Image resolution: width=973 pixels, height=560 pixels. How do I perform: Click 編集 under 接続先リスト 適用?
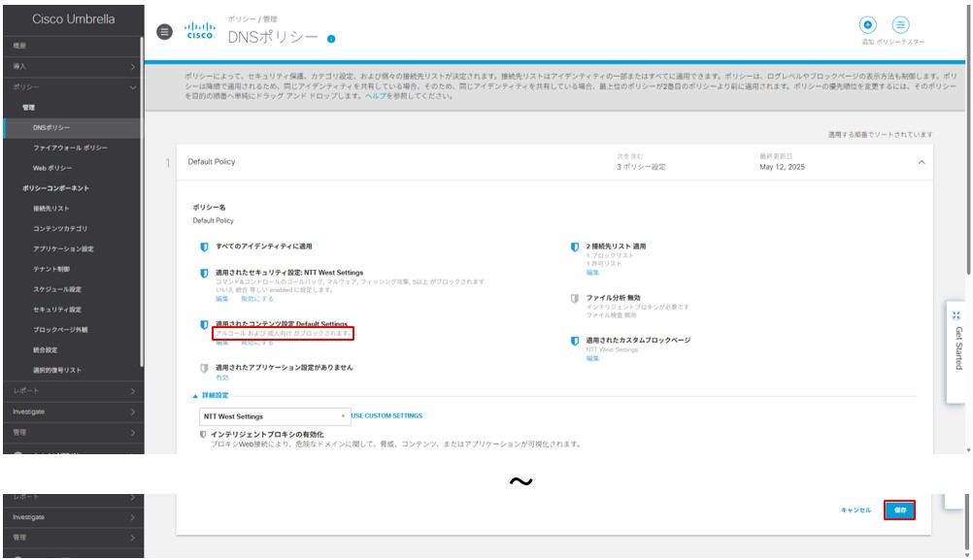(592, 273)
